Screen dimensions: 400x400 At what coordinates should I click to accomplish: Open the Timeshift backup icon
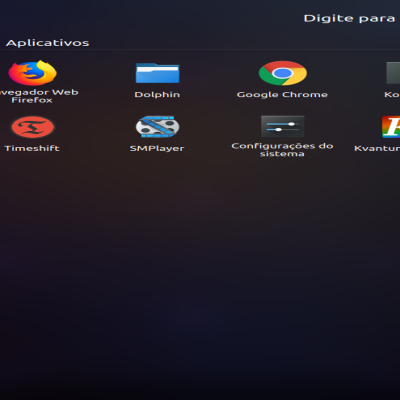pyautogui.click(x=32, y=127)
